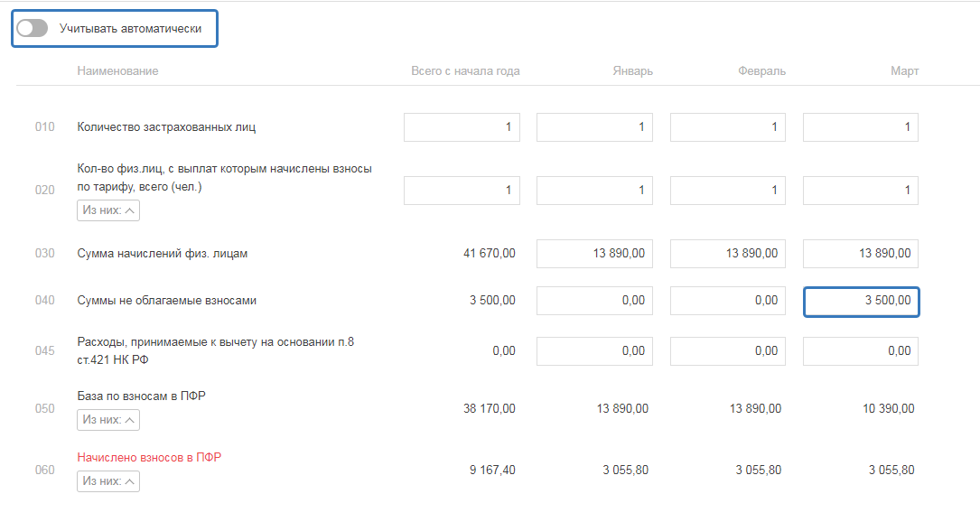This screenshot has width=980, height=522.
Task: Select February field for insured persons count
Action: pos(727,127)
